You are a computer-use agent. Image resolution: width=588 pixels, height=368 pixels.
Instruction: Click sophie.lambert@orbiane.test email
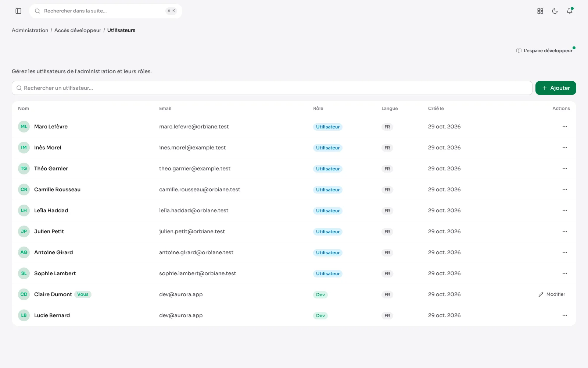point(197,273)
